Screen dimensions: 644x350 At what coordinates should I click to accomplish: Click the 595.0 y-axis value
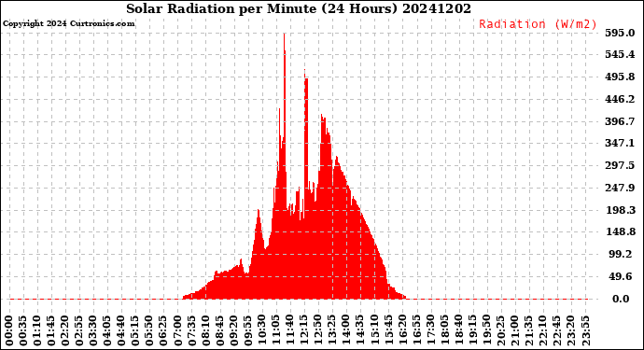click(x=620, y=33)
